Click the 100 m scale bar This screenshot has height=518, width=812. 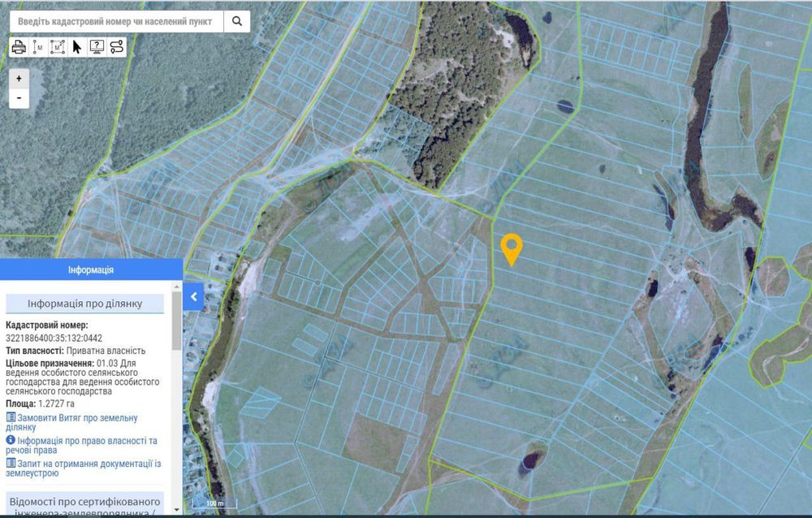pyautogui.click(x=214, y=503)
